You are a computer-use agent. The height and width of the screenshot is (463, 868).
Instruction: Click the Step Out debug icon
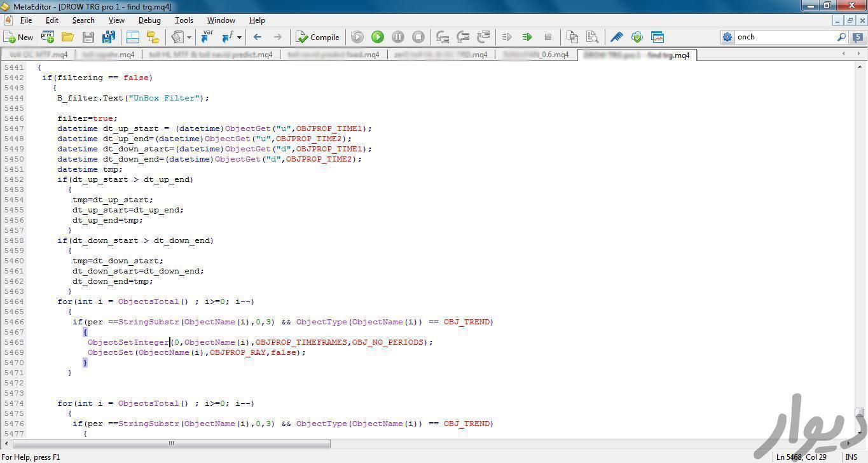point(484,37)
